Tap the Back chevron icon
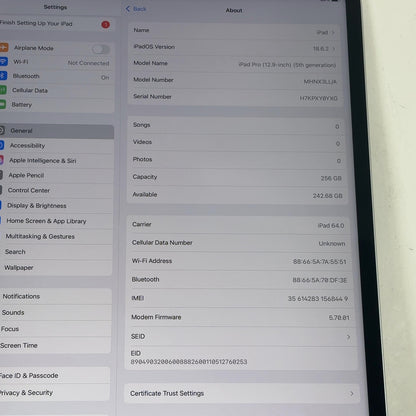The width and height of the screenshot is (416, 416). pos(128,9)
